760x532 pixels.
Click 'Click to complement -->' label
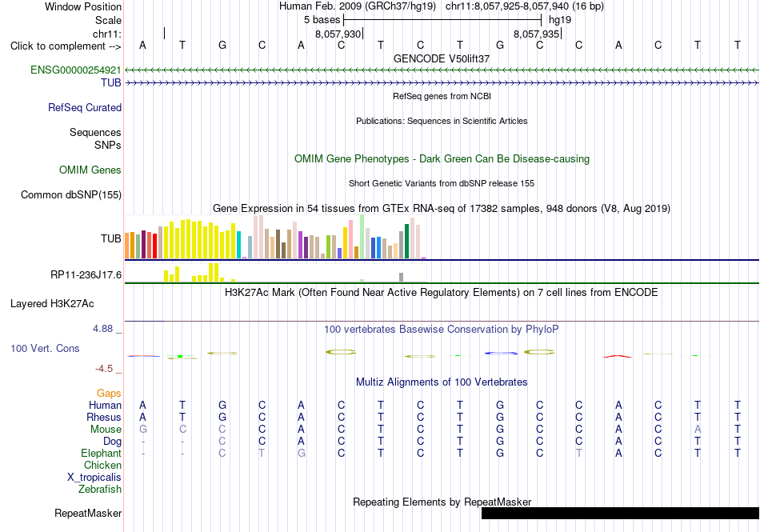coord(66,46)
